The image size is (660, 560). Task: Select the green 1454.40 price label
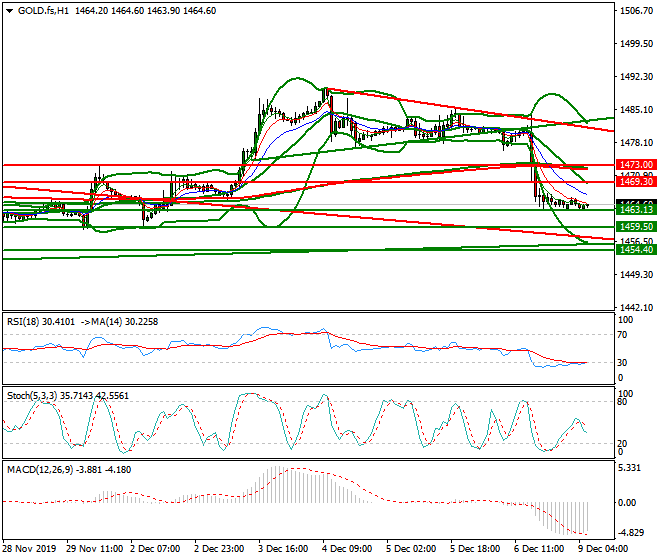click(636, 250)
